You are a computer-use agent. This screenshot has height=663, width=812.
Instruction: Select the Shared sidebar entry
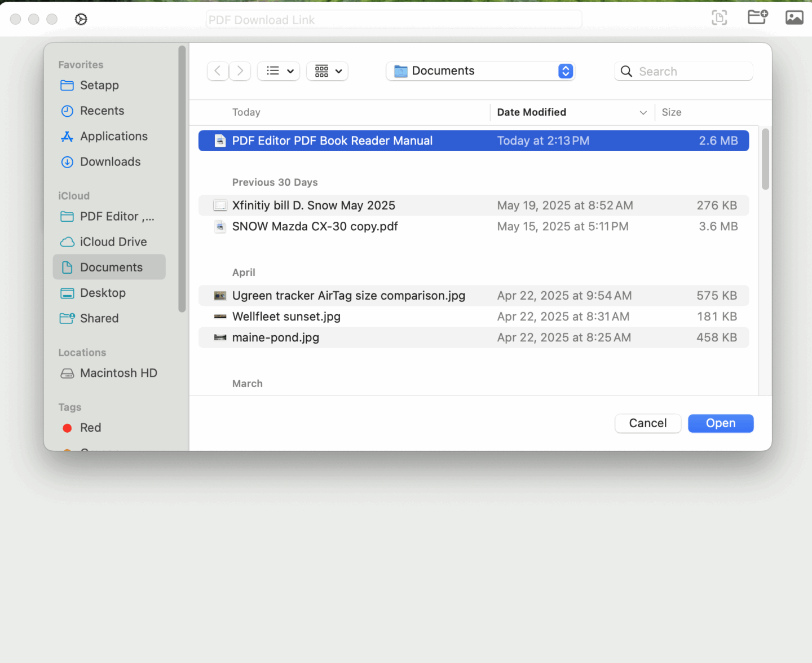(99, 318)
